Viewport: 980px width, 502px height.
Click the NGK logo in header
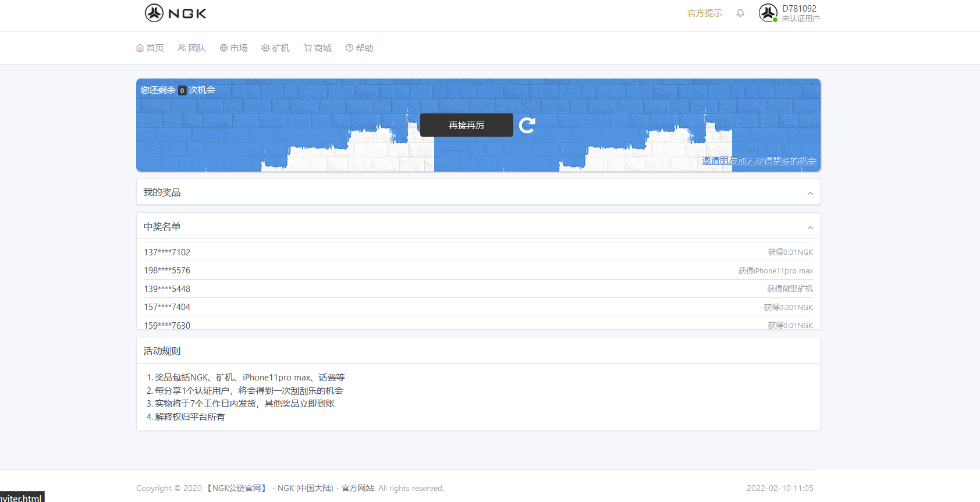point(175,13)
